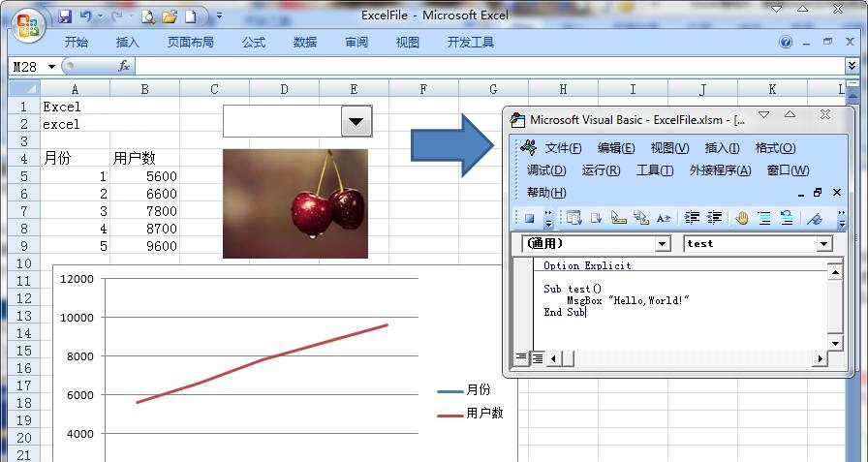The image size is (868, 462).
Task: Open the (通用) object dropdown in VBA
Action: [x=663, y=243]
